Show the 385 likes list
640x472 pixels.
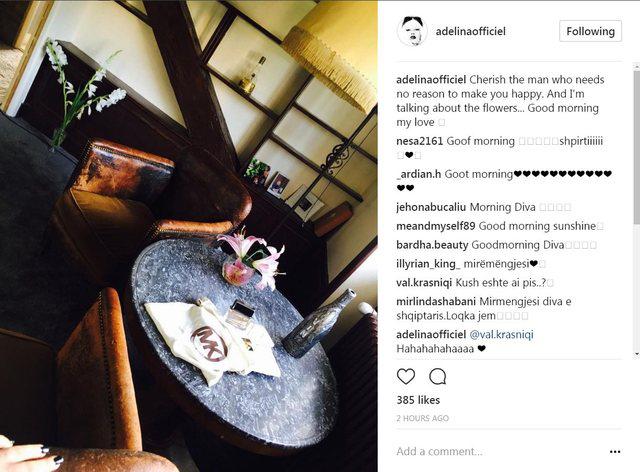[x=418, y=400]
